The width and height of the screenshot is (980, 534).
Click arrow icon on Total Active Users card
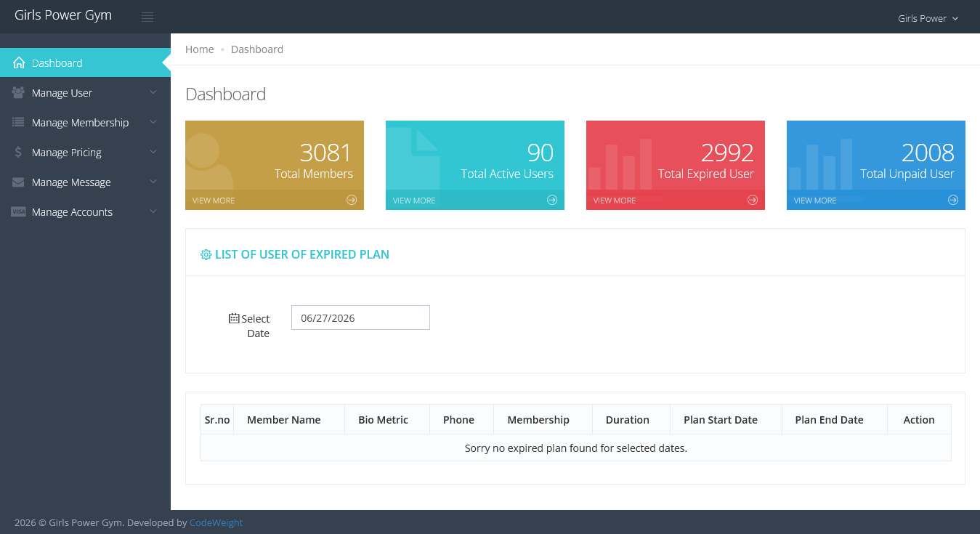pos(552,200)
